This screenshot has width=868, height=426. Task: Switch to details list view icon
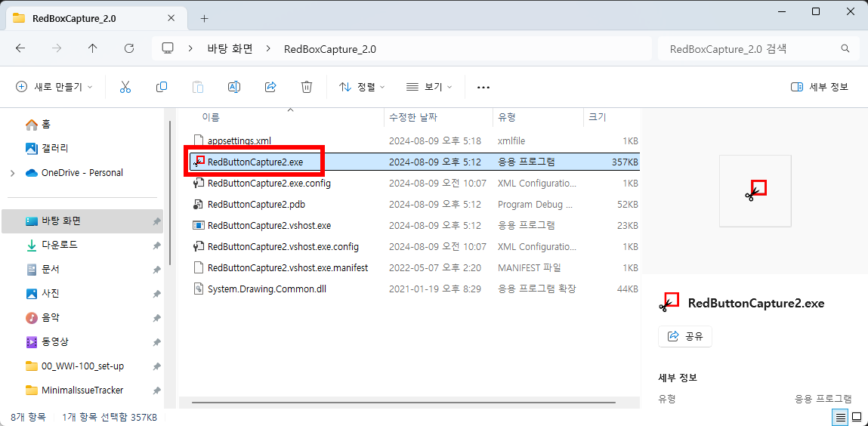coord(840,417)
